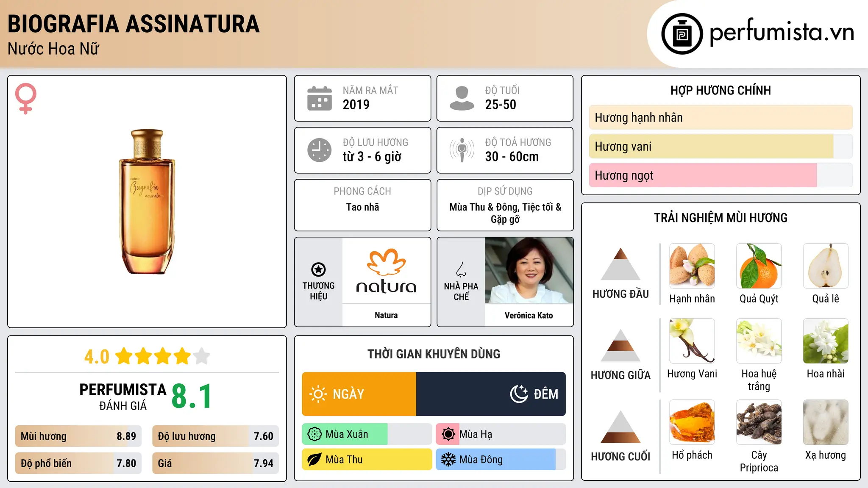Click the sun icon in Ngày bar

[x=318, y=394]
